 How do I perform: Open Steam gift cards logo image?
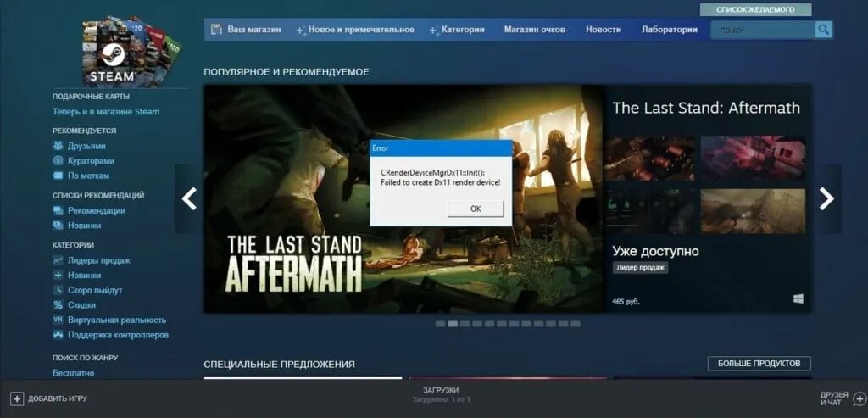(x=132, y=51)
